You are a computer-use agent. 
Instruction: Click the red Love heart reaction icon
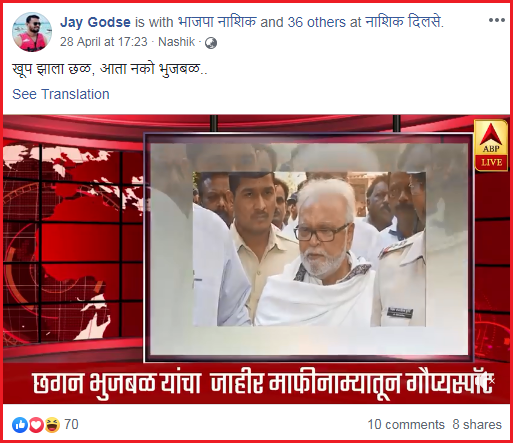click(36, 425)
